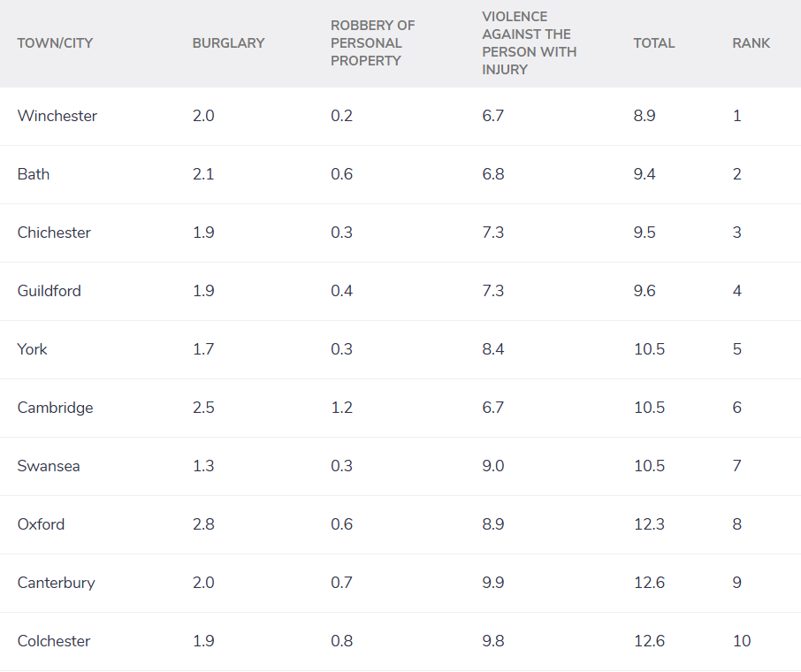This screenshot has height=672, width=801.
Task: Click the VIOLENCE AGAINST THE PERSON header
Action: tap(530, 43)
